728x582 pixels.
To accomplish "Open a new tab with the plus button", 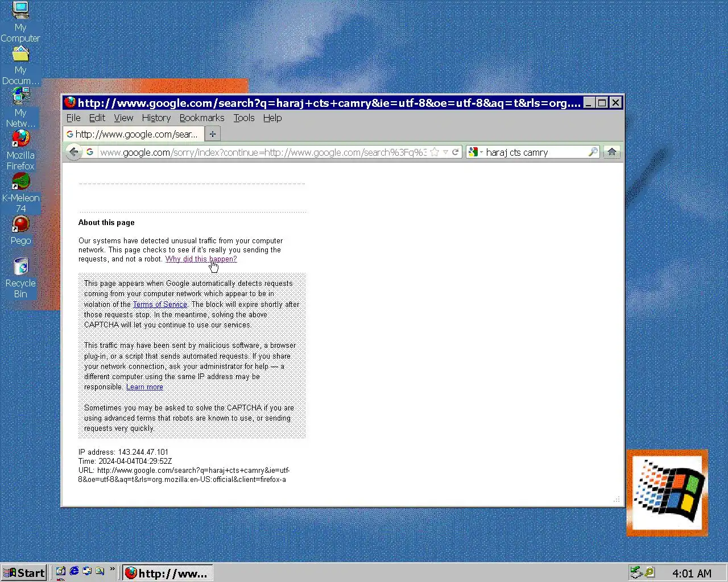I will pyautogui.click(x=212, y=134).
